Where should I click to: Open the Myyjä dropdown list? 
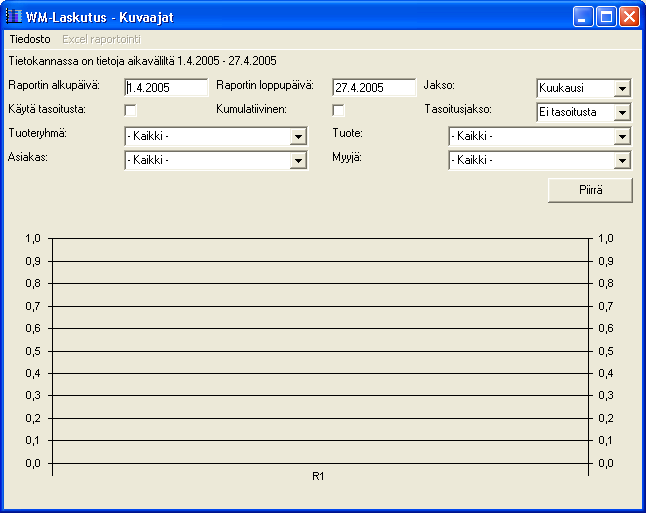(622, 160)
